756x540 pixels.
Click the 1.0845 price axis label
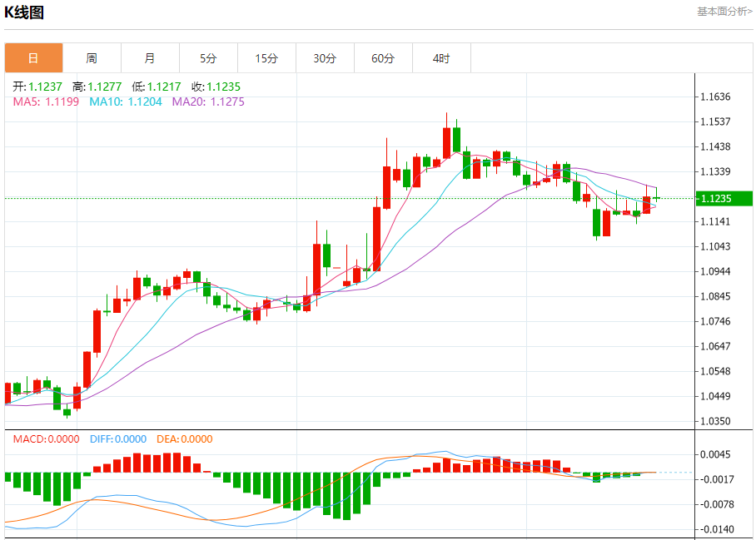click(715, 296)
